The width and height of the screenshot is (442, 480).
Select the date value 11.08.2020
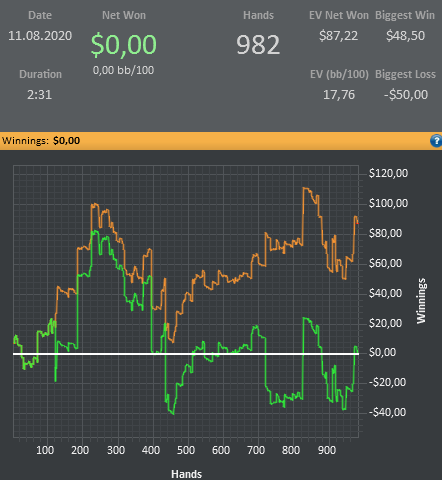click(x=40, y=36)
